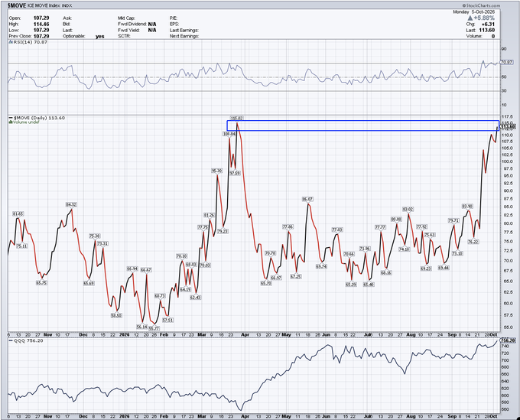
Task: Click the ICE MOVE Index INDX name
Action: pos(50,5)
